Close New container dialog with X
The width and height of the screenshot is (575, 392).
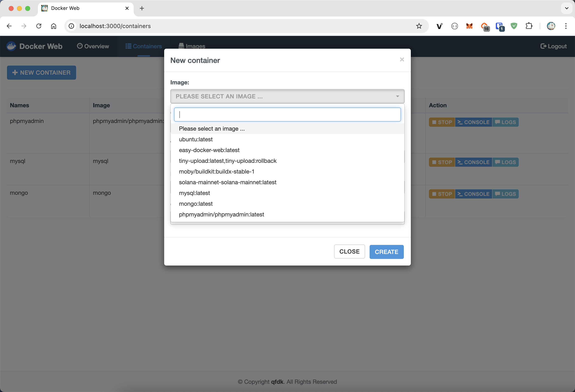click(x=402, y=60)
